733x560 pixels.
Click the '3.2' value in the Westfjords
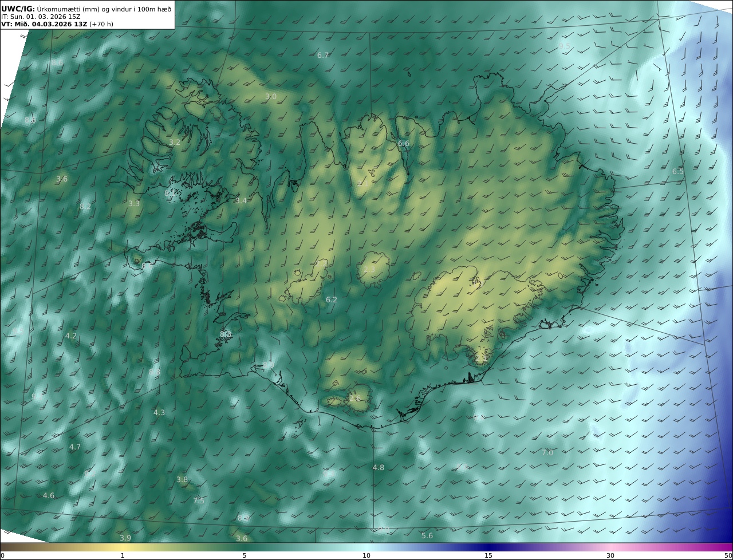click(175, 143)
